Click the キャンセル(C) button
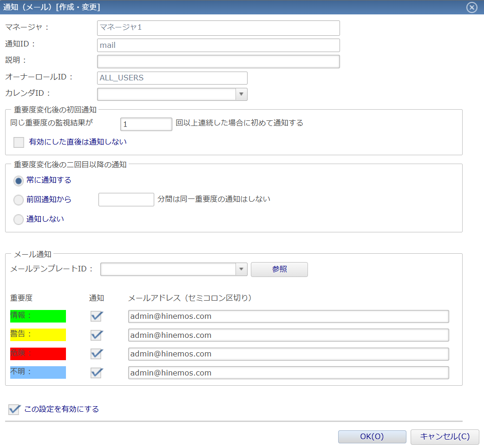This screenshot has width=484, height=448. (444, 436)
